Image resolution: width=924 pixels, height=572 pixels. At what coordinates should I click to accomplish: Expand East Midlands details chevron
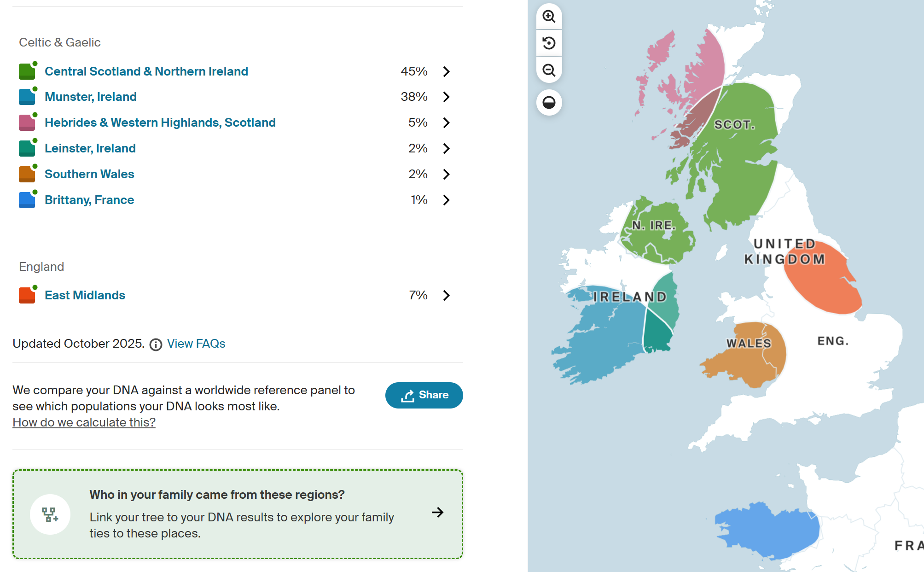446,295
